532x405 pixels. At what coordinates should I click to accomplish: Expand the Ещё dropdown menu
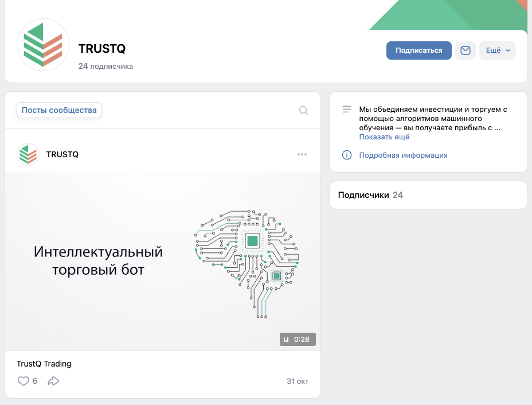point(496,50)
